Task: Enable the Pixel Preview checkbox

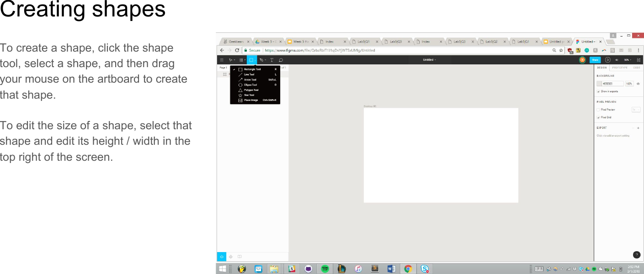Action: click(x=598, y=110)
